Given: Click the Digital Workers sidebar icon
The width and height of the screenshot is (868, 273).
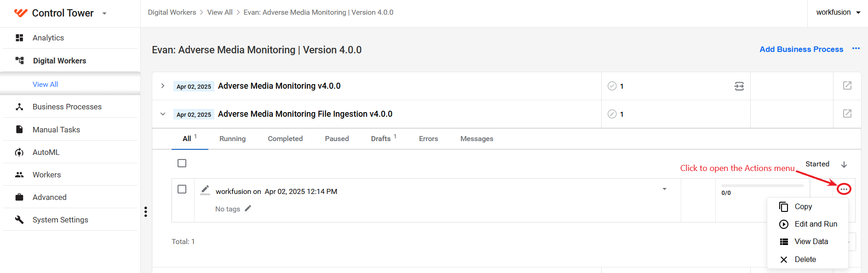Looking at the screenshot, I should click(19, 60).
